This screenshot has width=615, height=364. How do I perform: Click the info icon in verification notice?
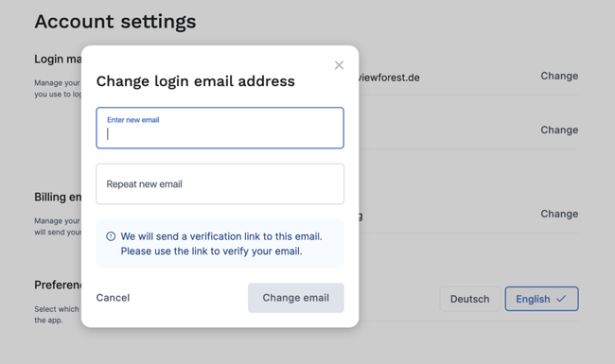[111, 236]
